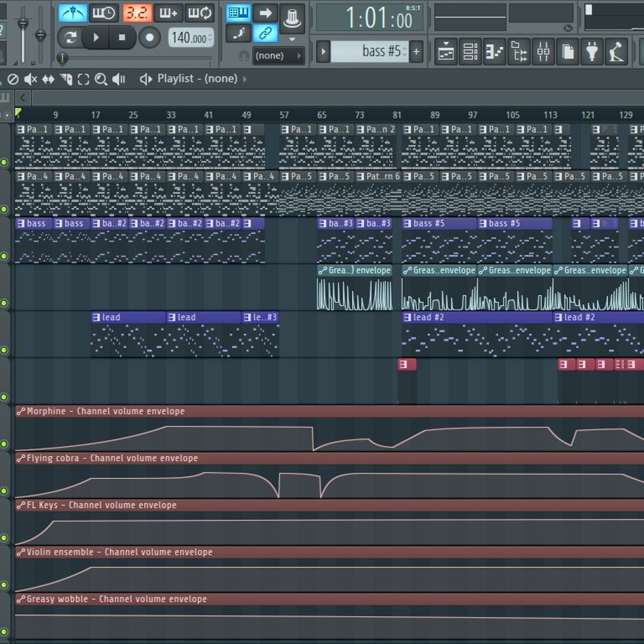
Task: Mute the Morphine envelope track's green switch
Action: 4,444
